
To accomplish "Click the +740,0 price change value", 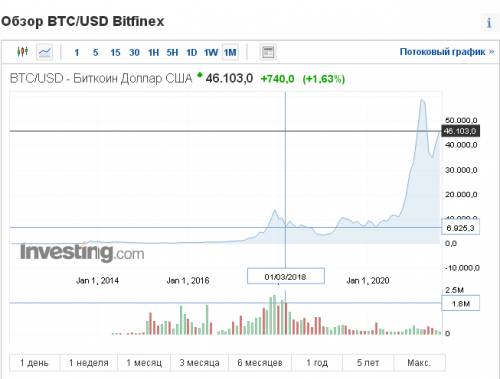I will pos(277,79).
